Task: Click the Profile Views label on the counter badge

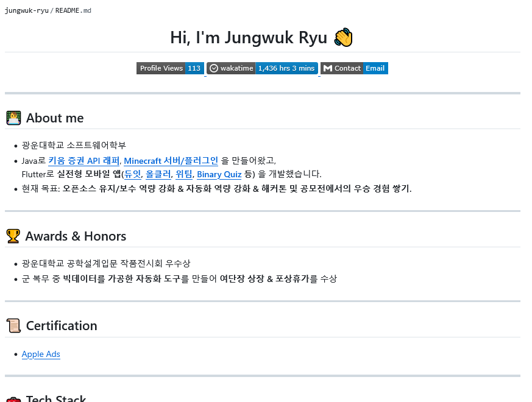Action: coord(163,68)
